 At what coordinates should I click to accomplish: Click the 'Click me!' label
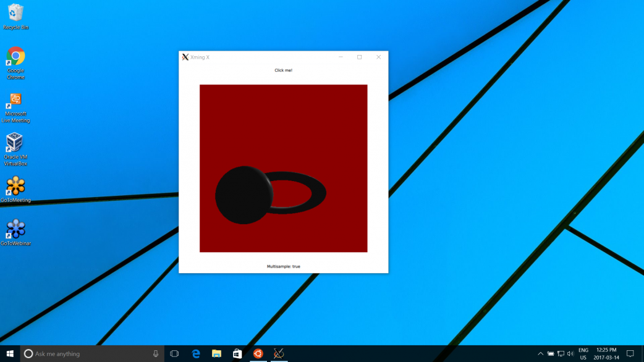(x=283, y=70)
